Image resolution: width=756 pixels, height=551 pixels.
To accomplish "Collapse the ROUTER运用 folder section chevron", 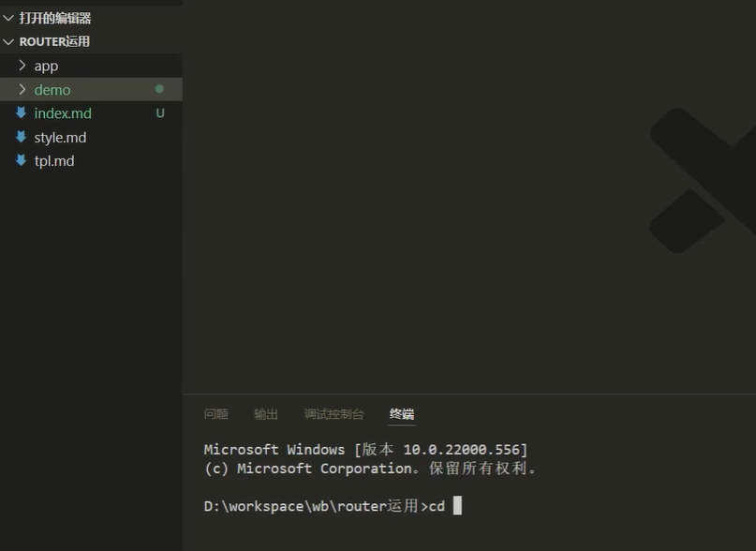I will [8, 42].
